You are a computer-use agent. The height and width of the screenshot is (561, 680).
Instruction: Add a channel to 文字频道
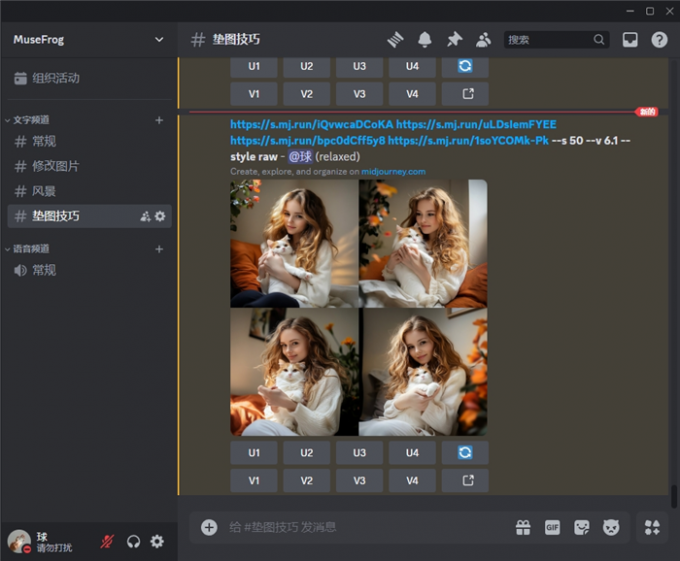point(159,120)
